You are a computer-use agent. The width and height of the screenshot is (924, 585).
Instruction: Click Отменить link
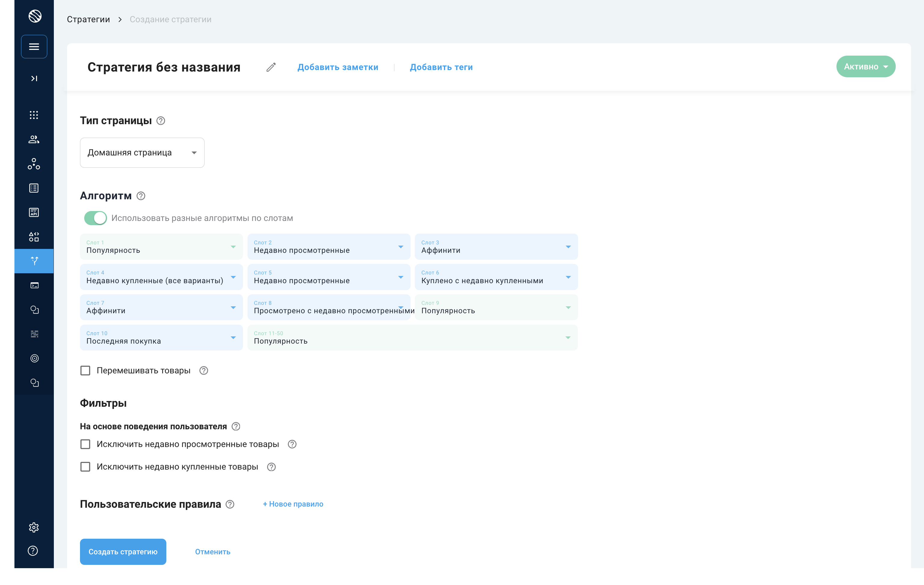pos(213,552)
